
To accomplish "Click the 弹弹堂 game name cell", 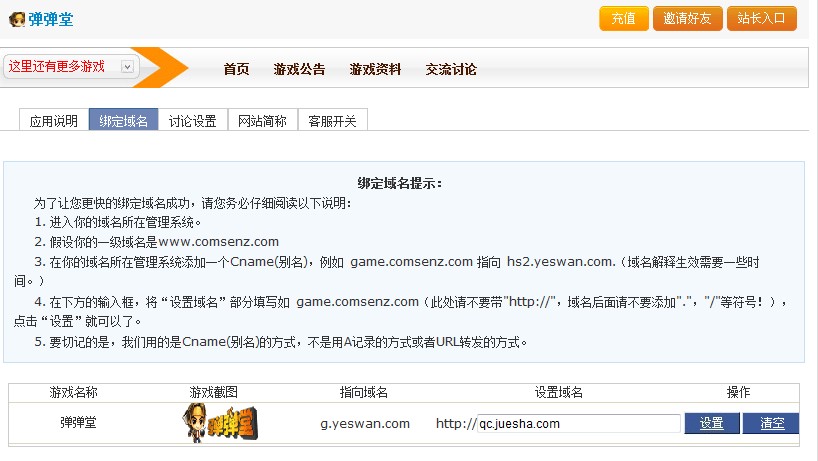I will point(78,422).
